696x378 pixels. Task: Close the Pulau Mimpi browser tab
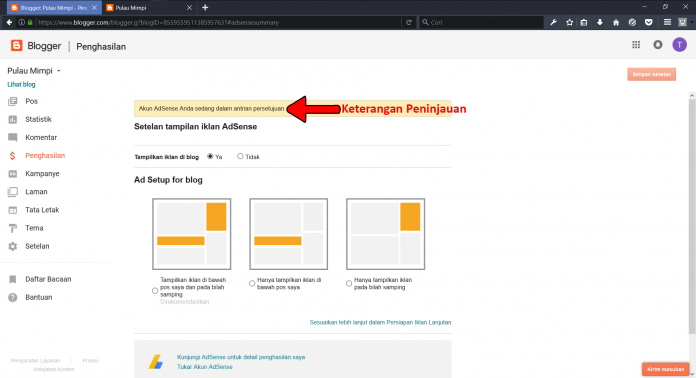pyautogui.click(x=189, y=8)
